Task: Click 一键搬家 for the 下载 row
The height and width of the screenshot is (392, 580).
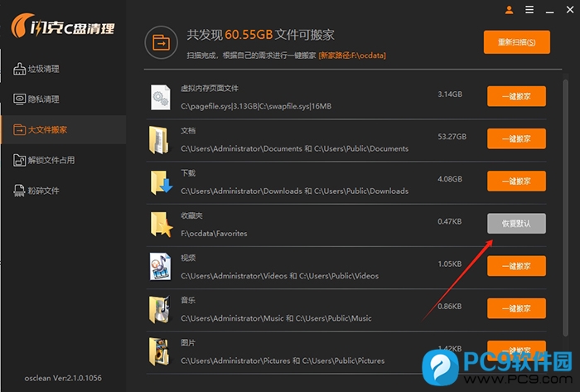Action: coord(516,181)
